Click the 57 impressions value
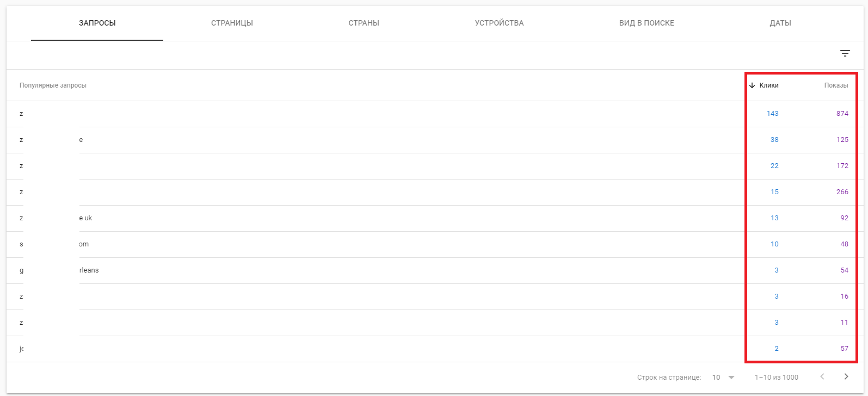Image resolution: width=868 pixels, height=396 pixels. pyautogui.click(x=844, y=349)
